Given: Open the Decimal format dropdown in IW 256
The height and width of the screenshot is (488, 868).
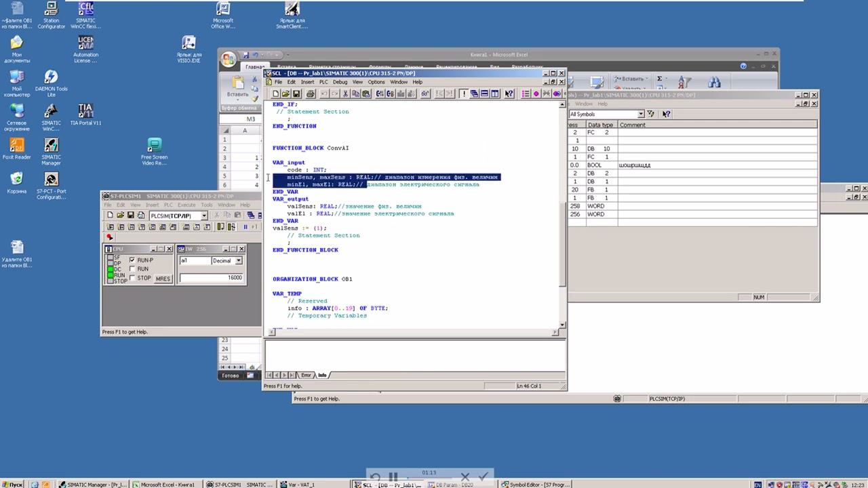Looking at the screenshot, I should [x=238, y=261].
